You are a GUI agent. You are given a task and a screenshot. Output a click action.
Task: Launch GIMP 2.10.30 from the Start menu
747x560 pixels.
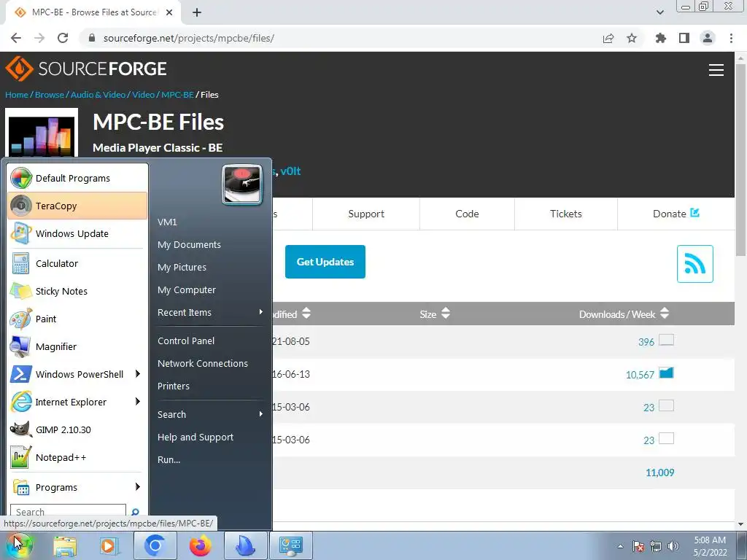77,429
